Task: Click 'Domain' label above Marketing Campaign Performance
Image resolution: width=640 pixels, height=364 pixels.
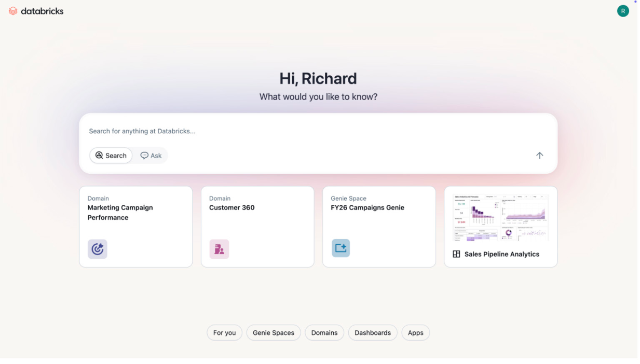Action: pos(98,198)
